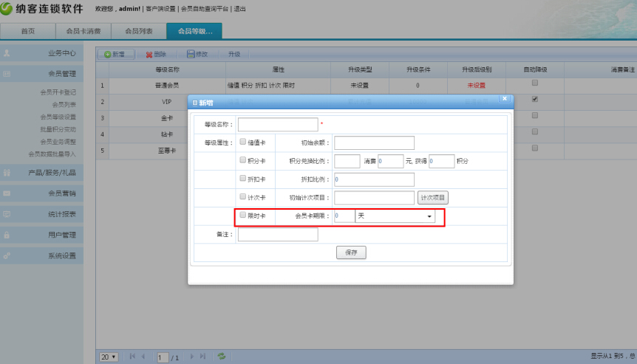
Task: Click the 等级名称 input field
Action: [278, 125]
